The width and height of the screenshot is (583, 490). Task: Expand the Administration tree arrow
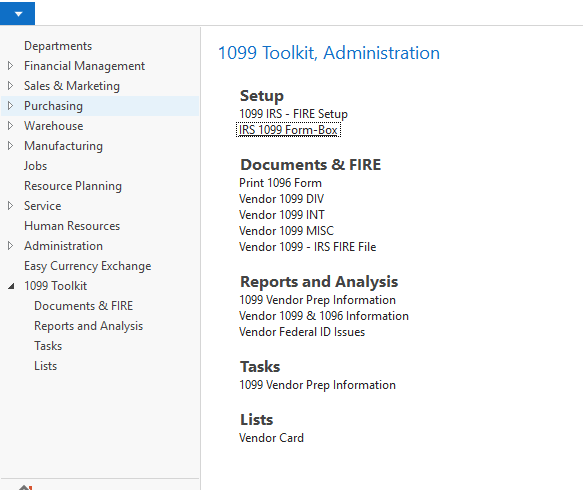[x=10, y=246]
